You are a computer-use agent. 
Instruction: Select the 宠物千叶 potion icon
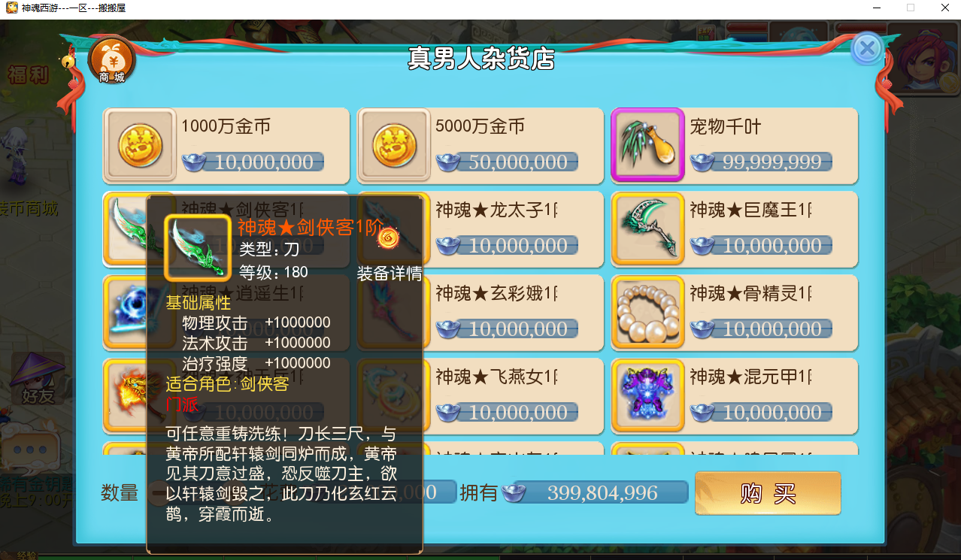coord(647,146)
